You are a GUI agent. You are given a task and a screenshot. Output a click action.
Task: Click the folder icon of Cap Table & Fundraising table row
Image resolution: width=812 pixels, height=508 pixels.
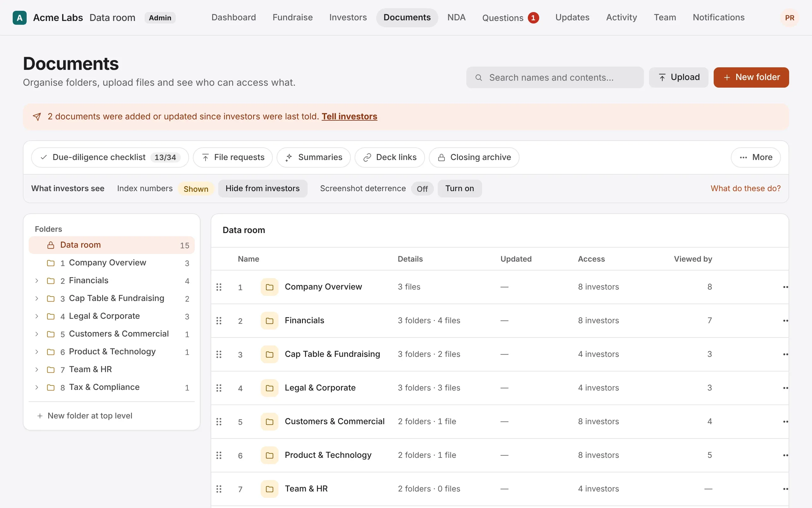tap(269, 354)
